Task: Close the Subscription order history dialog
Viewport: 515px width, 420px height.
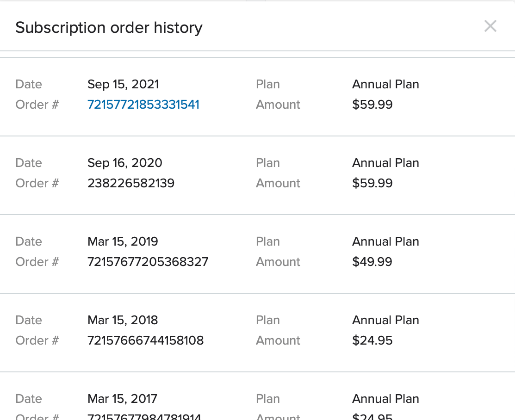Action: tap(490, 26)
